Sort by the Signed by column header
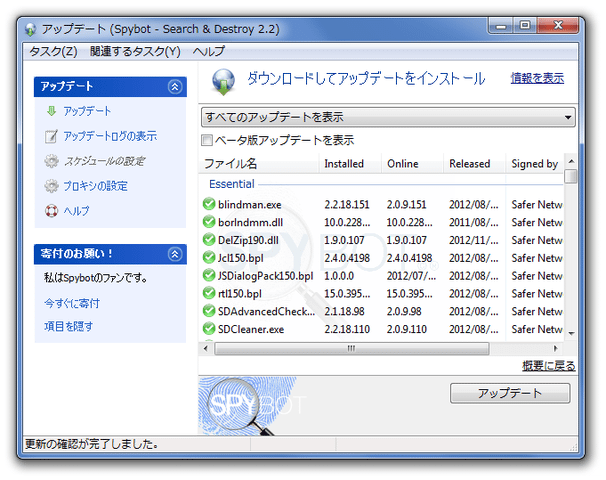 (535, 164)
